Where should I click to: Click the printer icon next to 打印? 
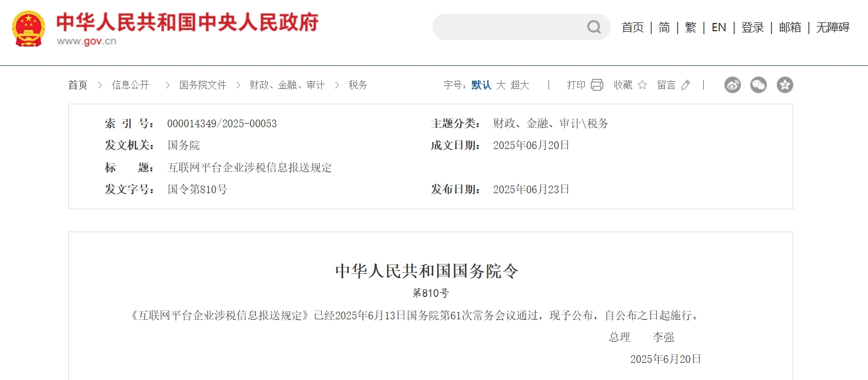tap(597, 85)
